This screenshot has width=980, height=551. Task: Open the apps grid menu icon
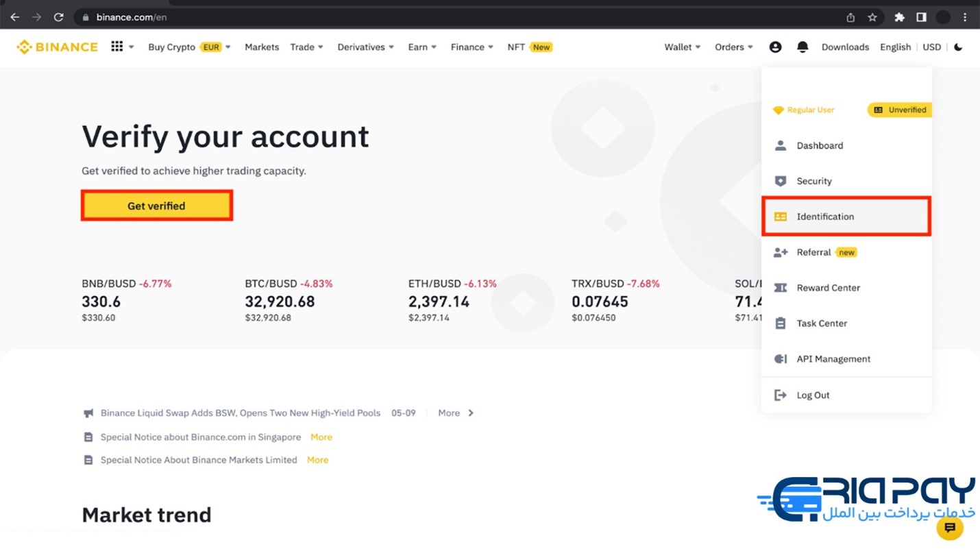click(117, 46)
